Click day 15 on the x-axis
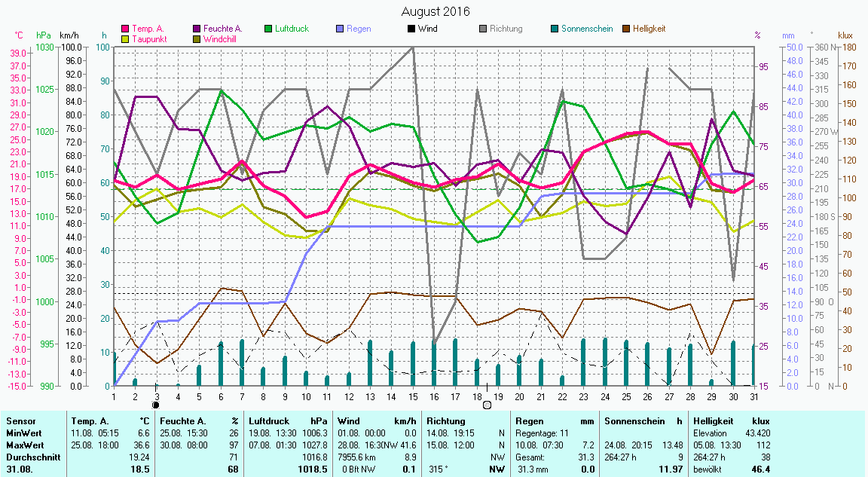 (412, 396)
